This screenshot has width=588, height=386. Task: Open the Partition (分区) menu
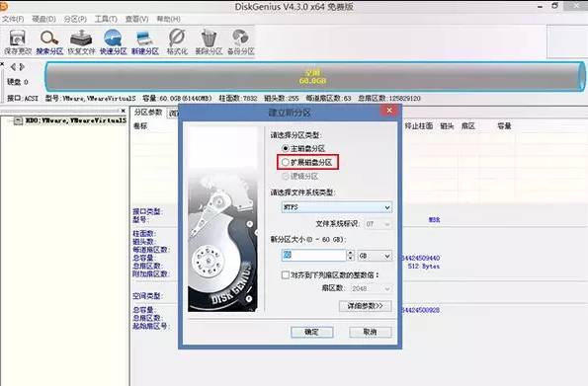coord(75,19)
